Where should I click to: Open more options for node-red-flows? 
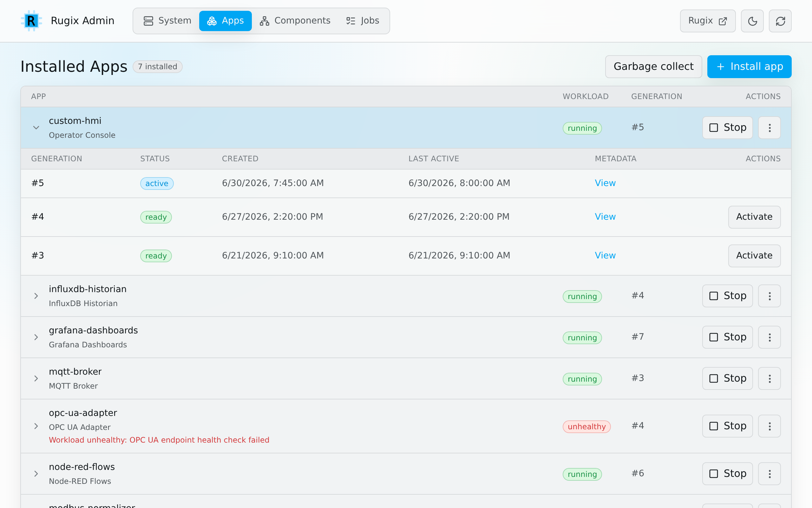tap(769, 474)
